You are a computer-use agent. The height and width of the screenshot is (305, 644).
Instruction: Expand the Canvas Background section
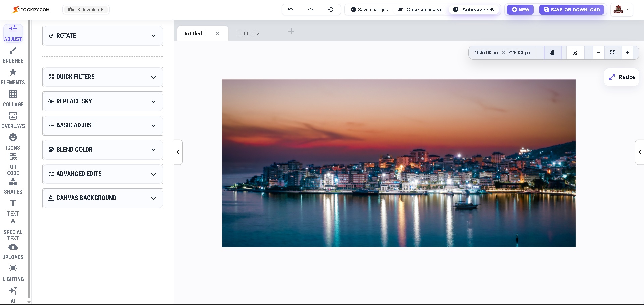tap(103, 198)
